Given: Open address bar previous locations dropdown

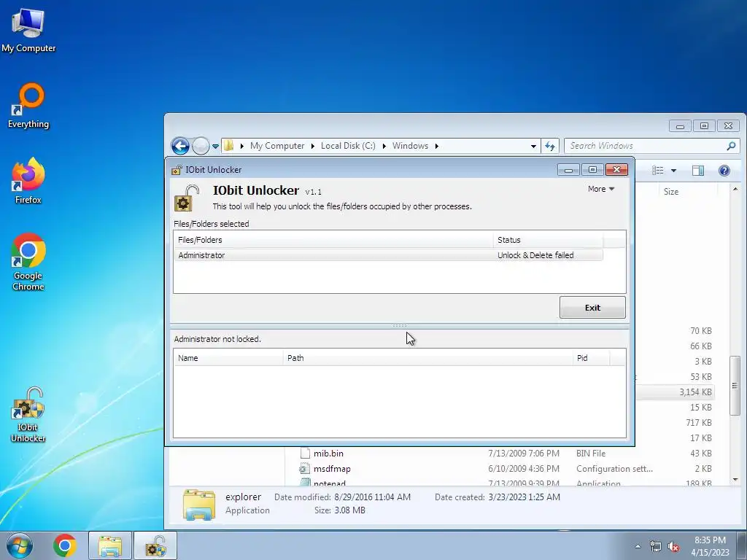Looking at the screenshot, I should 533,146.
